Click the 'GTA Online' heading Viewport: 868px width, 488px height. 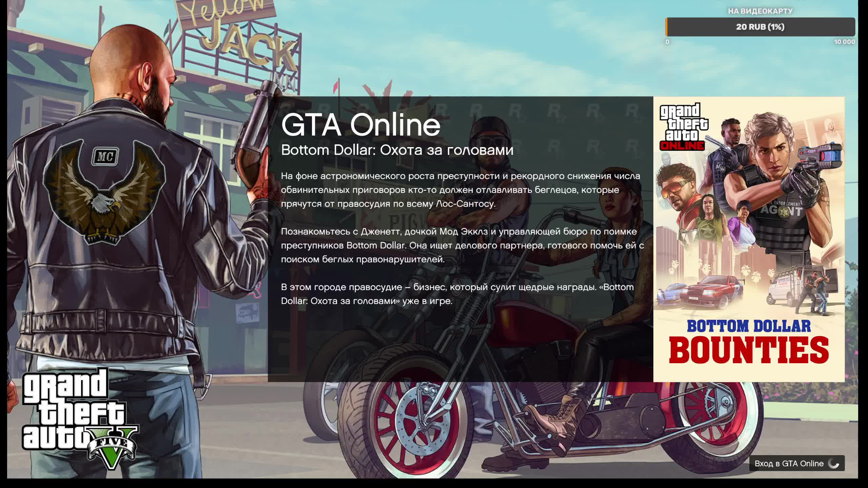click(x=361, y=125)
